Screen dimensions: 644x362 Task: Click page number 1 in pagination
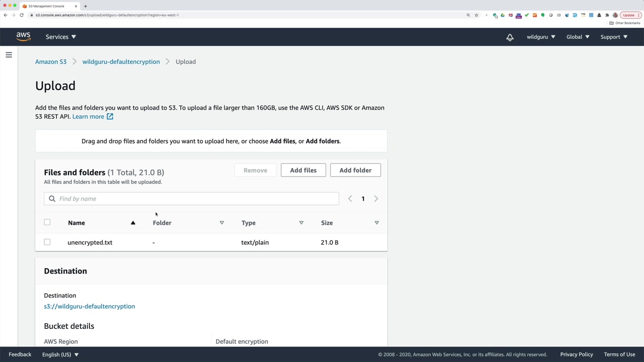(363, 199)
